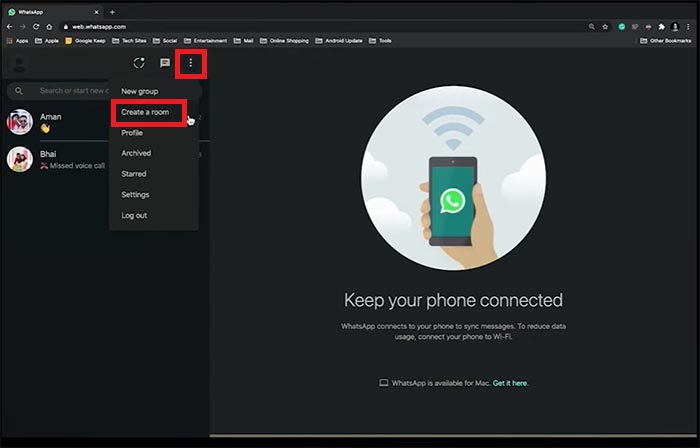Open the Mail bookmarks folder
This screenshot has width=700, height=448.
[244, 41]
